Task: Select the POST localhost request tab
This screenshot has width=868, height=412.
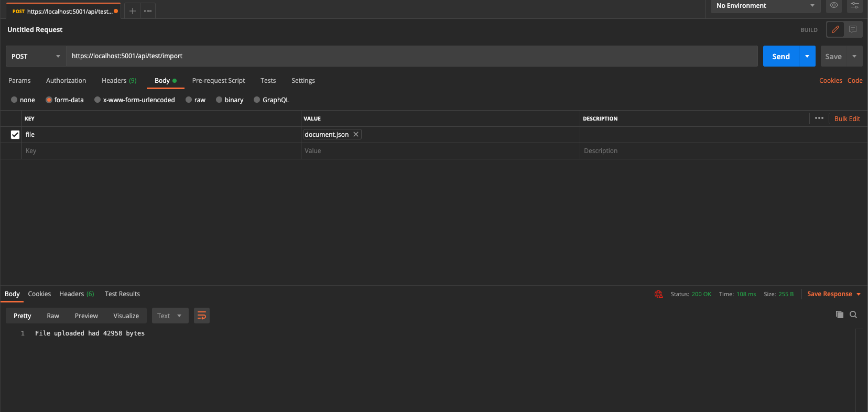Action: [x=63, y=11]
